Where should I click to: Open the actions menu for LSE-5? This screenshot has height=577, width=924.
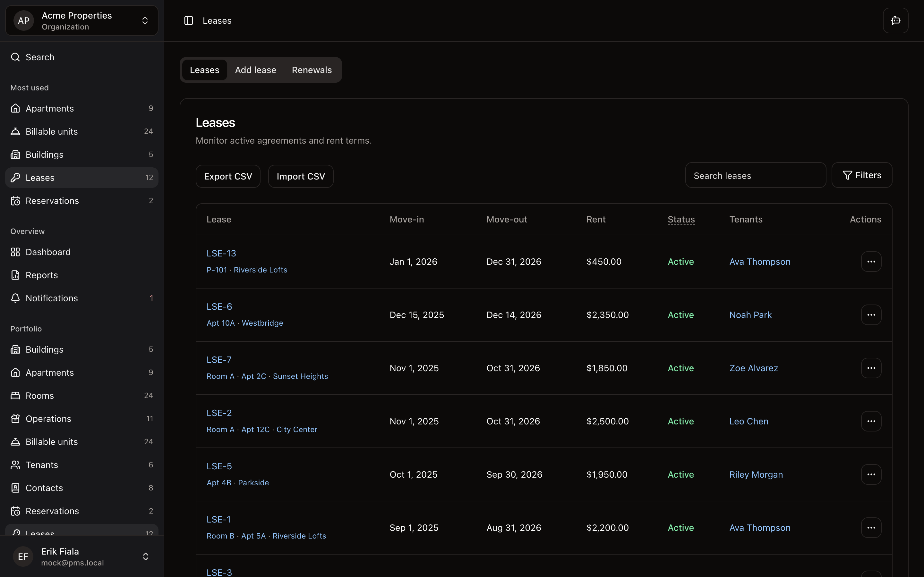[871, 474]
